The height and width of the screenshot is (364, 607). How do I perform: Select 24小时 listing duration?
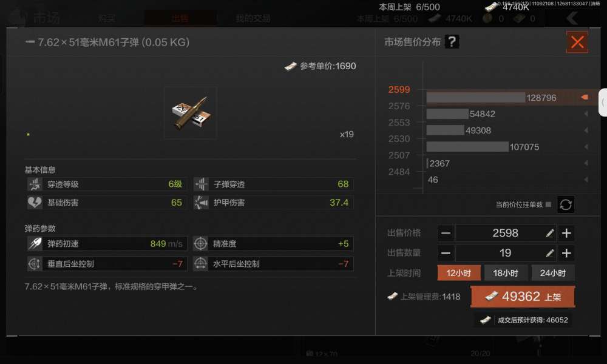(x=553, y=273)
